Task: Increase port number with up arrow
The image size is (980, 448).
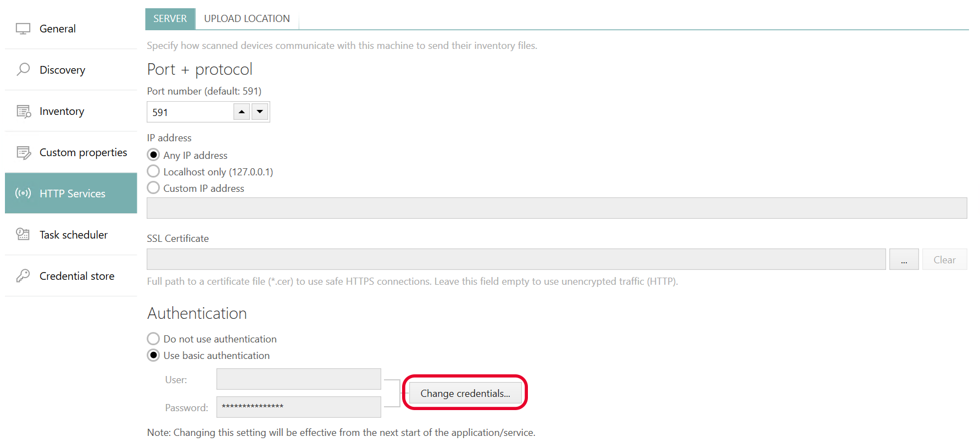Action: click(242, 112)
